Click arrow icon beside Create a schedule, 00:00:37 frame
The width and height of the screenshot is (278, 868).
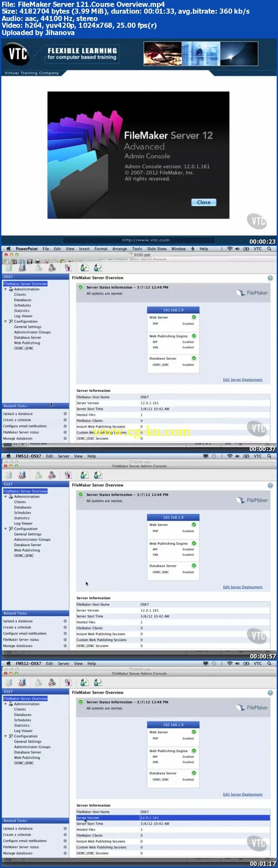tap(65, 420)
